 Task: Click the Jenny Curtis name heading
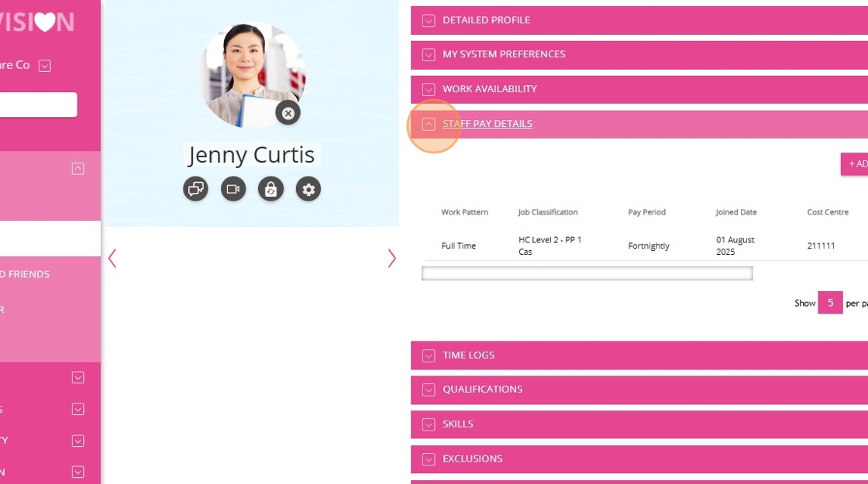pyautogui.click(x=251, y=155)
